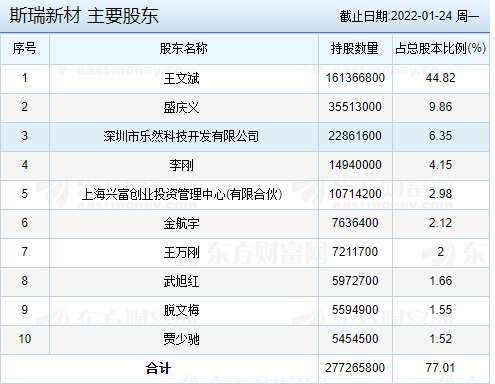Click shareholding value 22861600
The image size is (495, 384).
click(x=355, y=136)
